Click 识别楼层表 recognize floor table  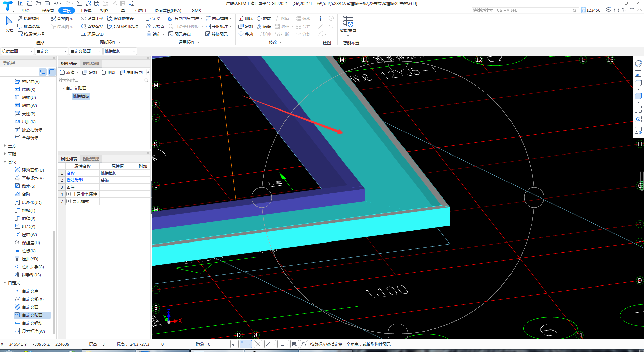121,18
